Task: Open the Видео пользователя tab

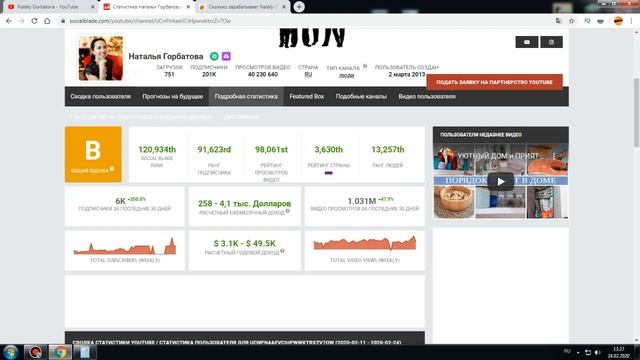Action: point(427,97)
